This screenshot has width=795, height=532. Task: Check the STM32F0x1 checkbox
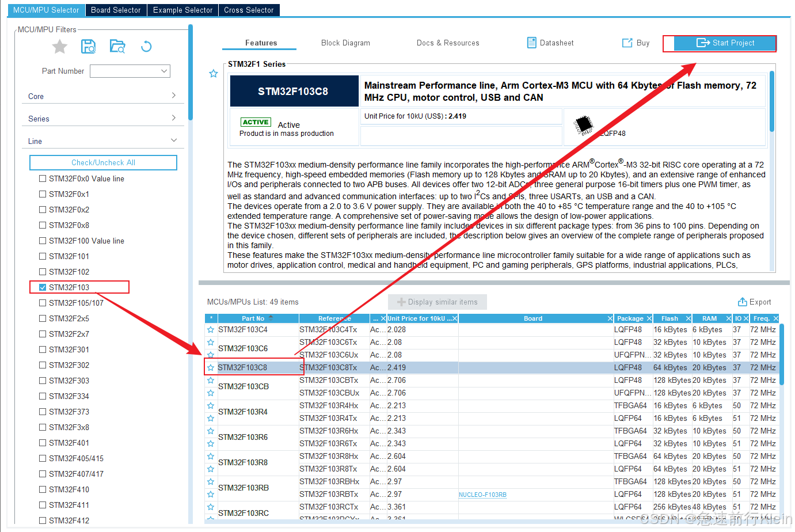[43, 194]
